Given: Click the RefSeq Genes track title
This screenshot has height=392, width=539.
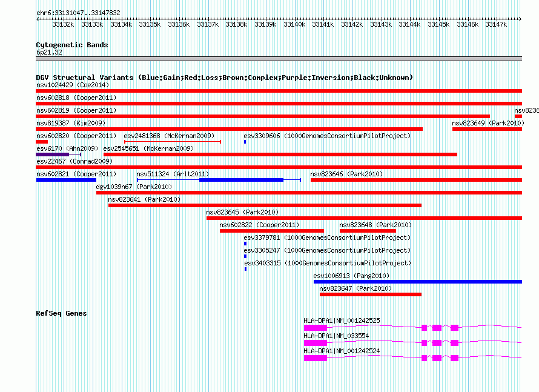Looking at the screenshot, I should (61, 313).
